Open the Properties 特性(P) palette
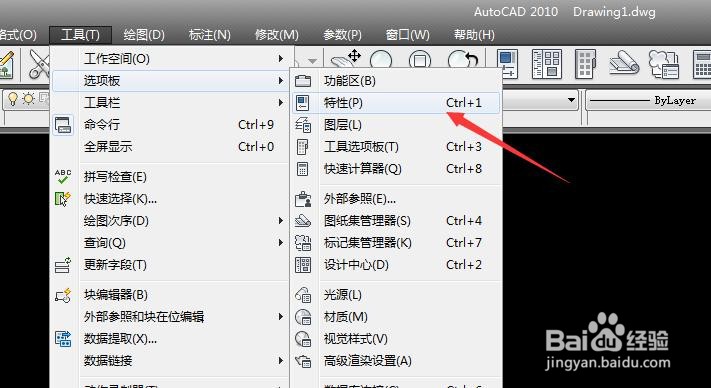The image size is (711, 388). coord(395,103)
